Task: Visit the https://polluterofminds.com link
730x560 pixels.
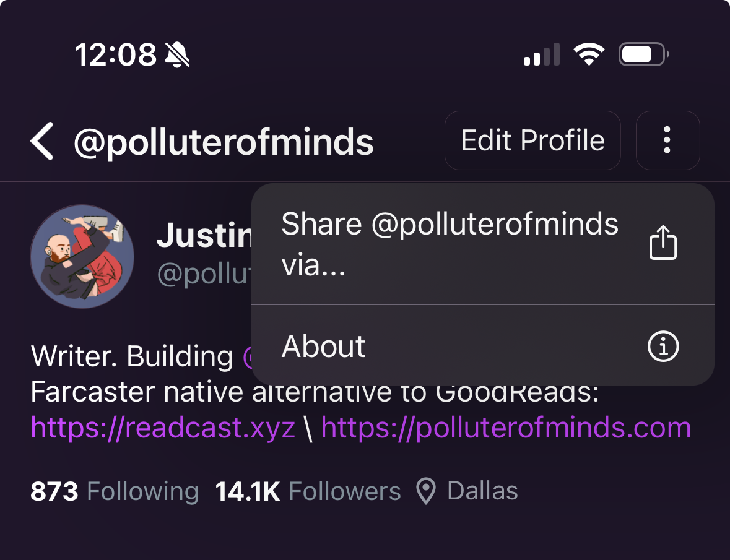Action: pos(506,428)
